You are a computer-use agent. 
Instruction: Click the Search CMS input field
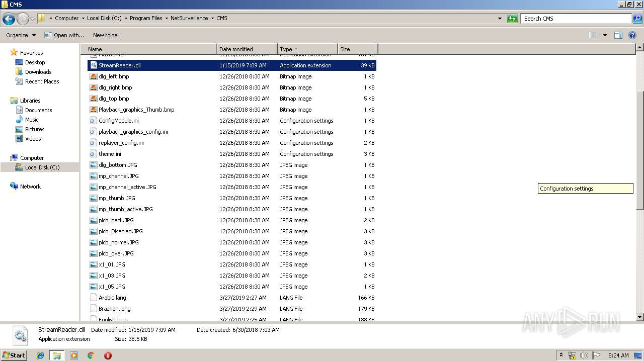pyautogui.click(x=577, y=19)
